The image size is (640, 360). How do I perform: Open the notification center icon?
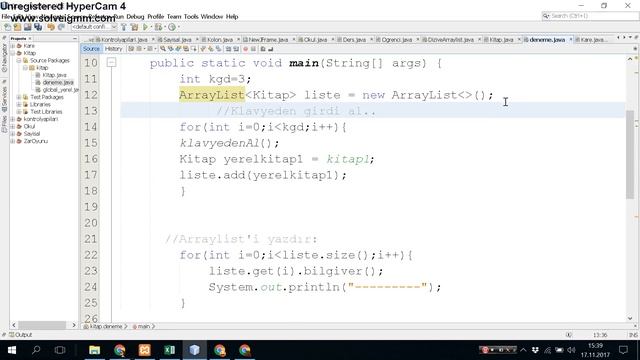(623, 350)
